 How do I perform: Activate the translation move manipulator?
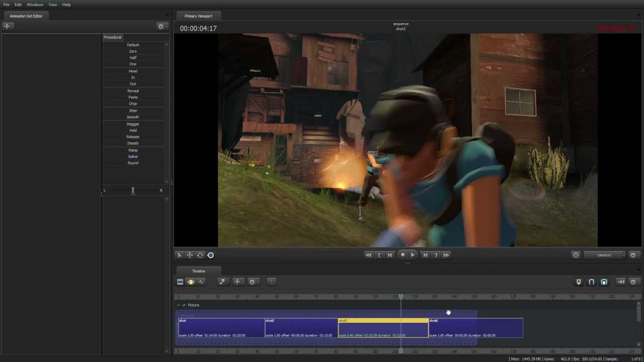point(190,255)
